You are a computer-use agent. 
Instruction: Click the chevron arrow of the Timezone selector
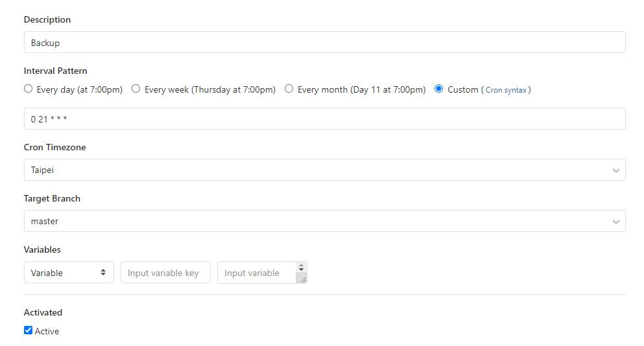pos(615,170)
